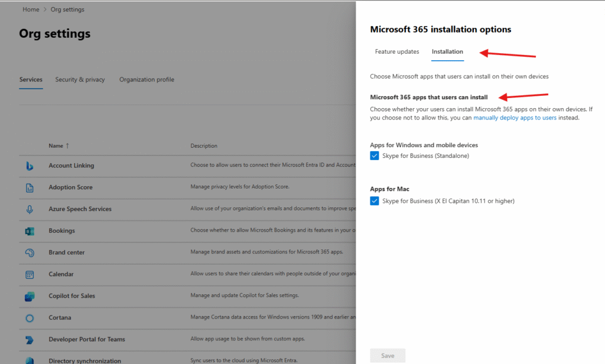Go to Home in the breadcrumb
The width and height of the screenshot is (605, 364).
pyautogui.click(x=31, y=9)
